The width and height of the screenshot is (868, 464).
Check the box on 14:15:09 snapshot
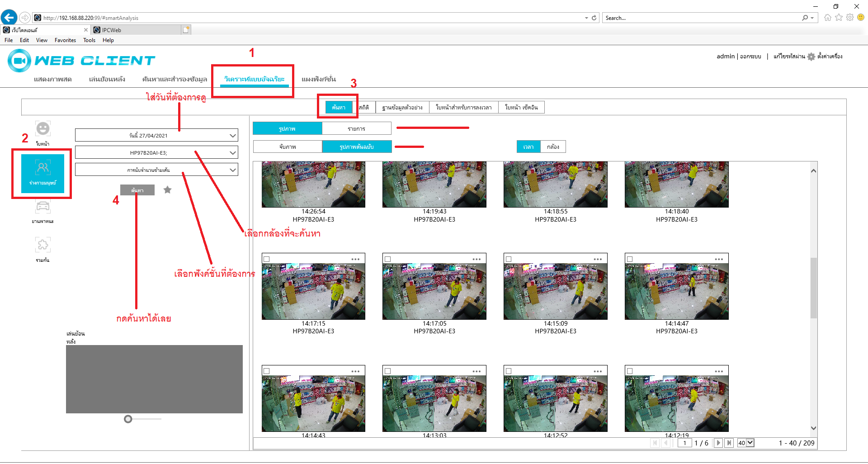click(x=509, y=260)
